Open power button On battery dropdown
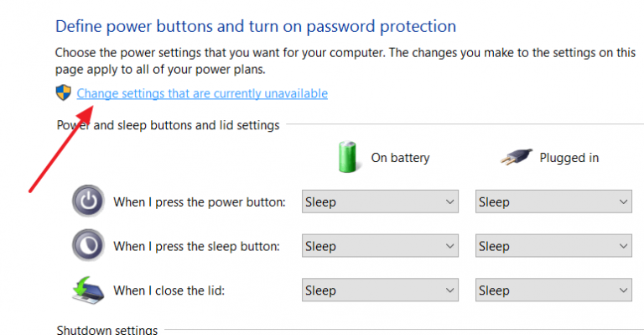Image resolution: width=644 pixels, height=335 pixels. pos(380,202)
